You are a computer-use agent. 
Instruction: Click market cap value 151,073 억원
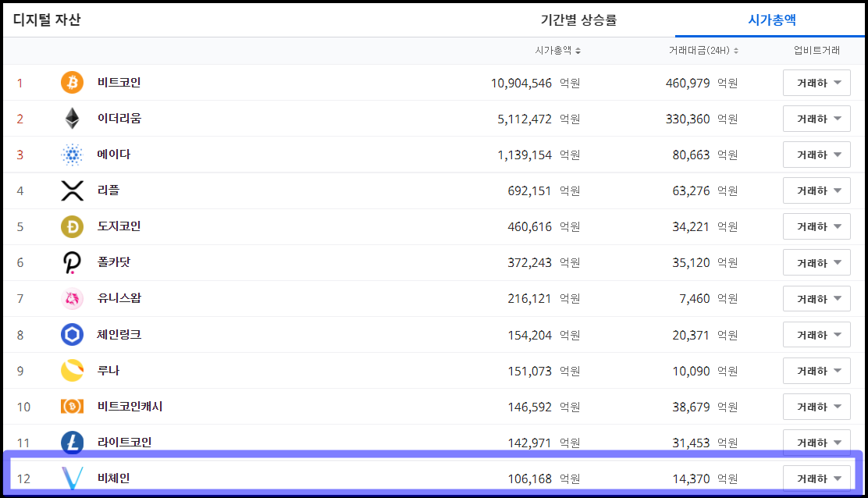click(x=543, y=372)
